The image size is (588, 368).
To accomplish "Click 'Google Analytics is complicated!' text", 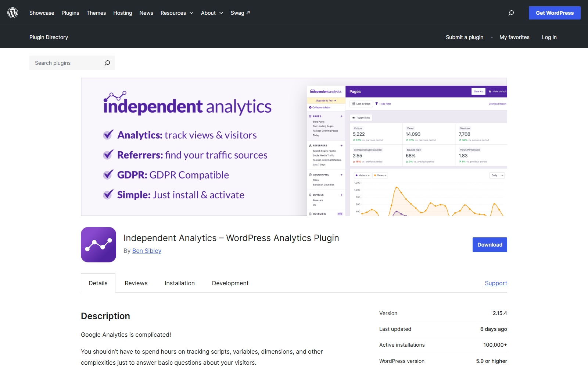I will (x=126, y=335).
